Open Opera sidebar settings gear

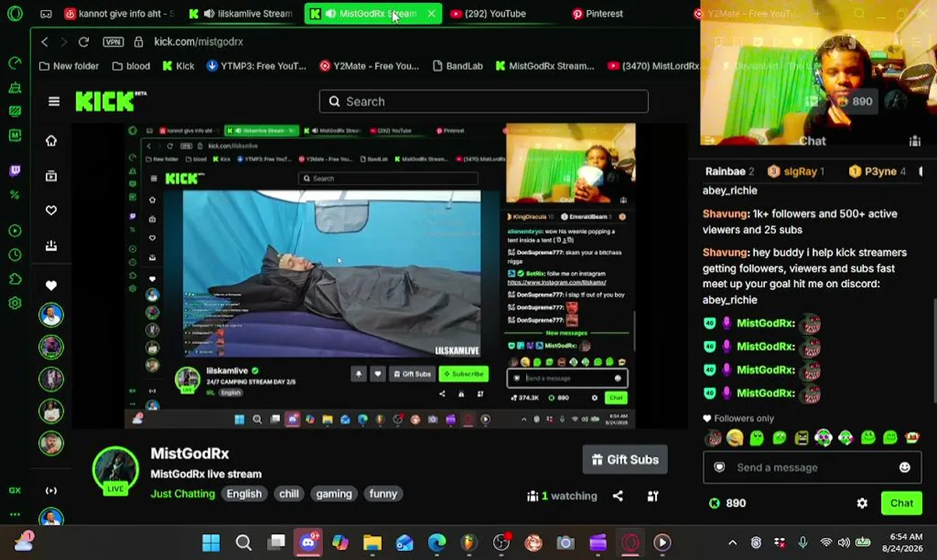(15, 303)
